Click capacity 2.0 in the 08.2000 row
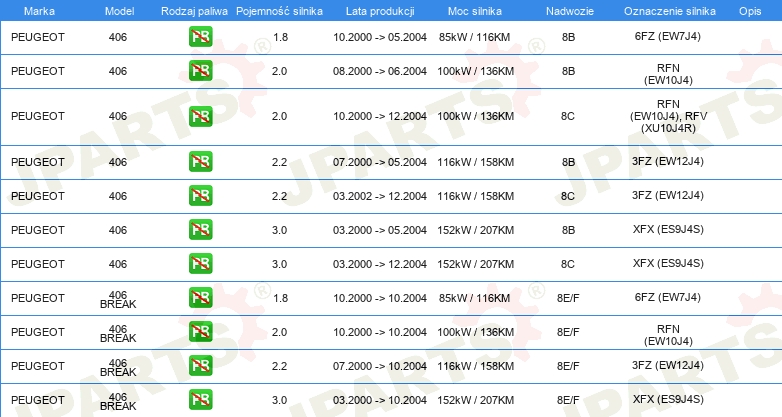This screenshot has width=782, height=417. (x=279, y=71)
